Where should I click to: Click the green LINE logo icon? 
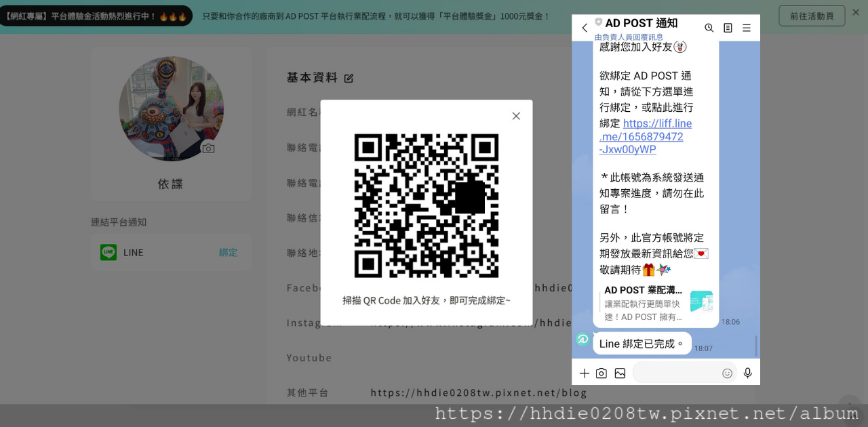click(x=108, y=252)
